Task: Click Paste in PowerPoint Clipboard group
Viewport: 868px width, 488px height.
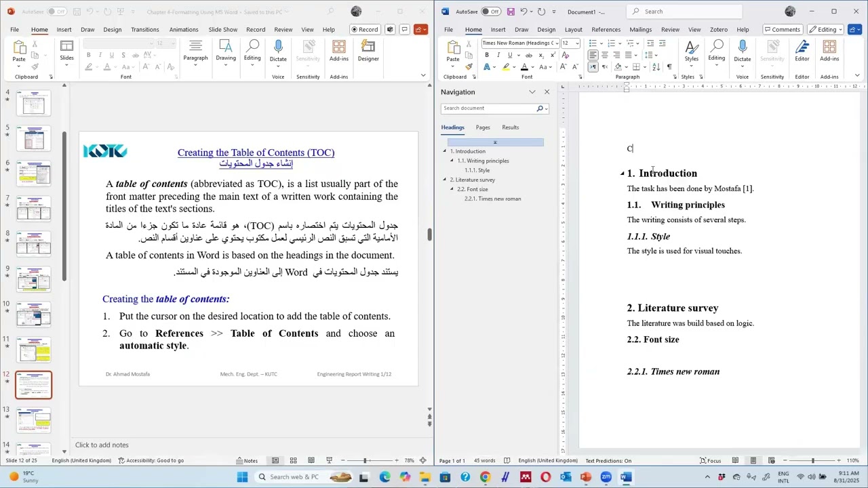Action: 19,51
